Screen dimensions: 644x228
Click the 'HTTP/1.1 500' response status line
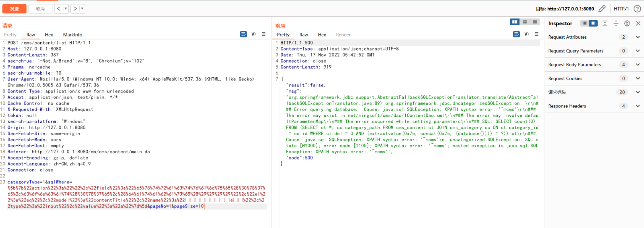(297, 43)
